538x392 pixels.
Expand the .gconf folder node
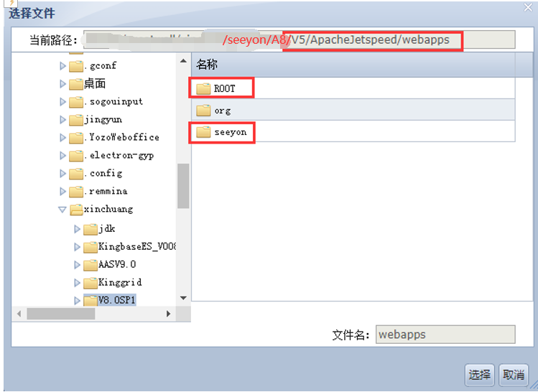click(x=62, y=65)
